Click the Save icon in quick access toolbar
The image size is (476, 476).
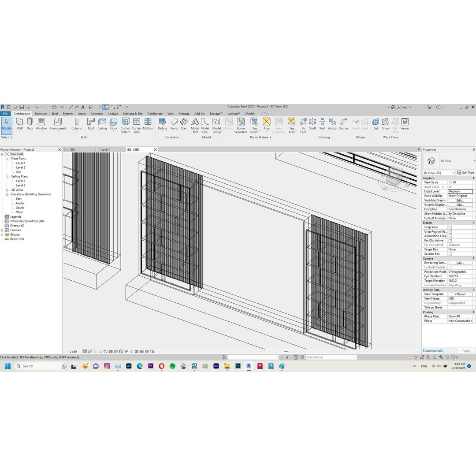22,107
